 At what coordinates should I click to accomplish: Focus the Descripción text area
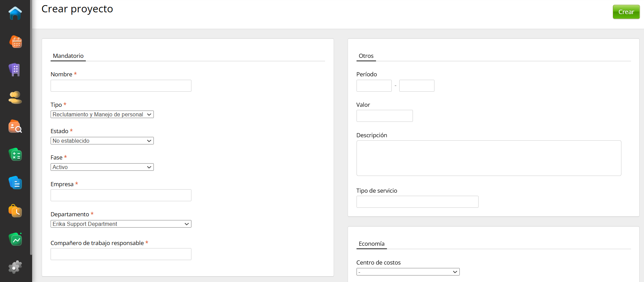click(x=488, y=158)
